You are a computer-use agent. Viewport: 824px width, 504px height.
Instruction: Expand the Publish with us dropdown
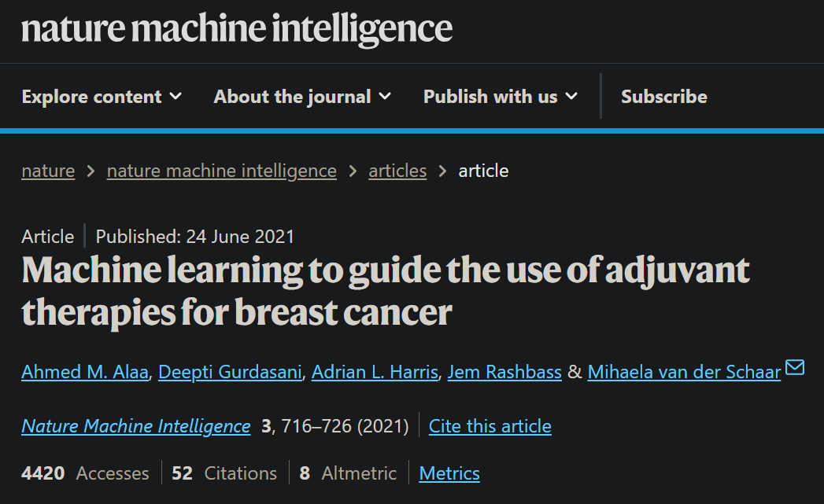[501, 97]
